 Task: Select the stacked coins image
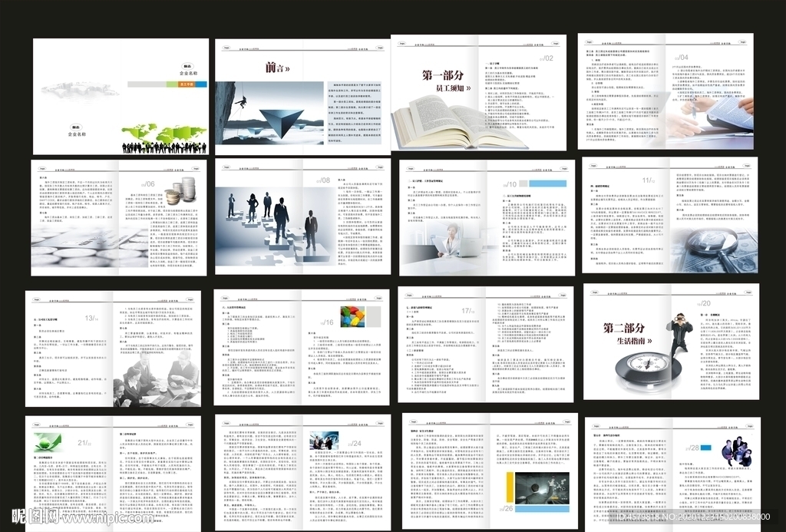180,190
